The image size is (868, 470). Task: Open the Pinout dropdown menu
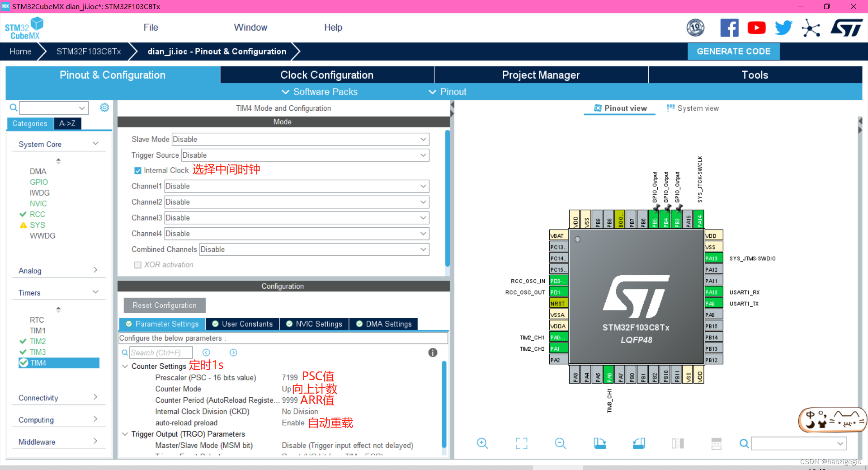[447, 92]
